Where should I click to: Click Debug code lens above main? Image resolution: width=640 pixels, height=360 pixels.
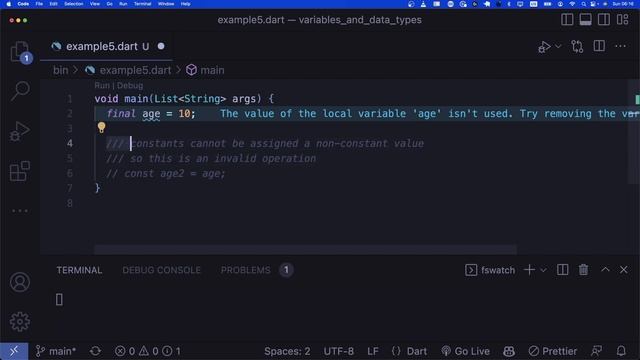pyautogui.click(x=130, y=85)
